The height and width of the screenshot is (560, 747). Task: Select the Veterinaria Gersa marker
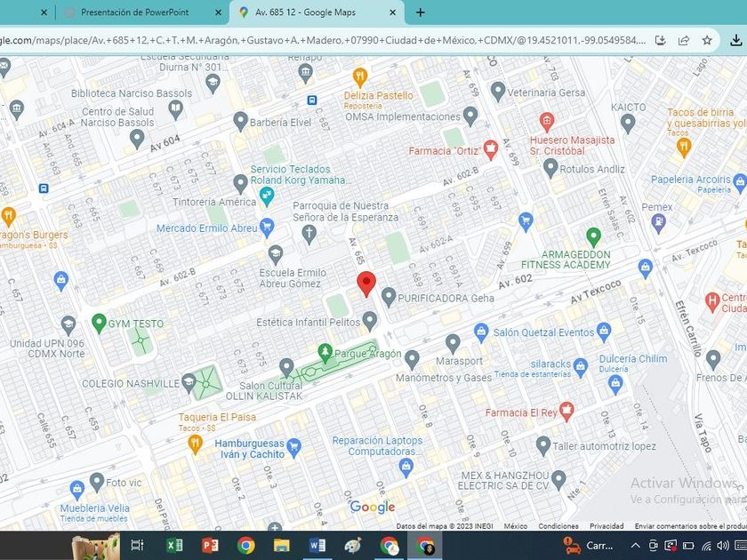point(498,91)
